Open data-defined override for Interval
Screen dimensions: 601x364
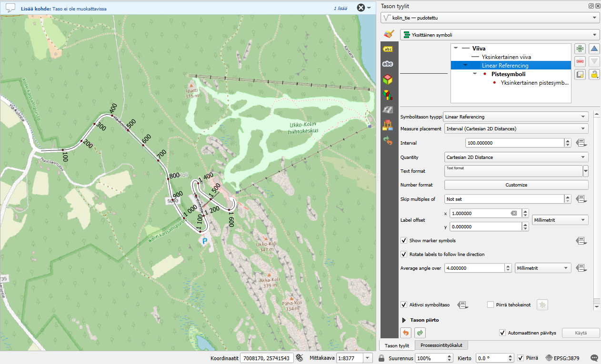pos(581,143)
